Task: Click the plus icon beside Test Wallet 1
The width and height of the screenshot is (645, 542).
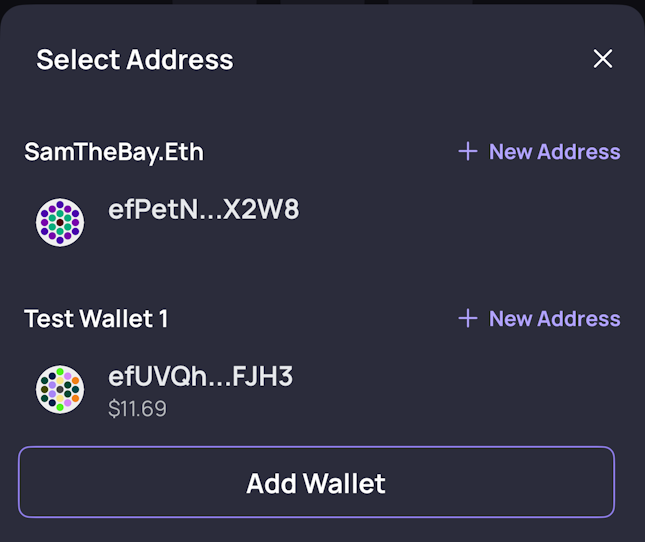Action: tap(467, 319)
